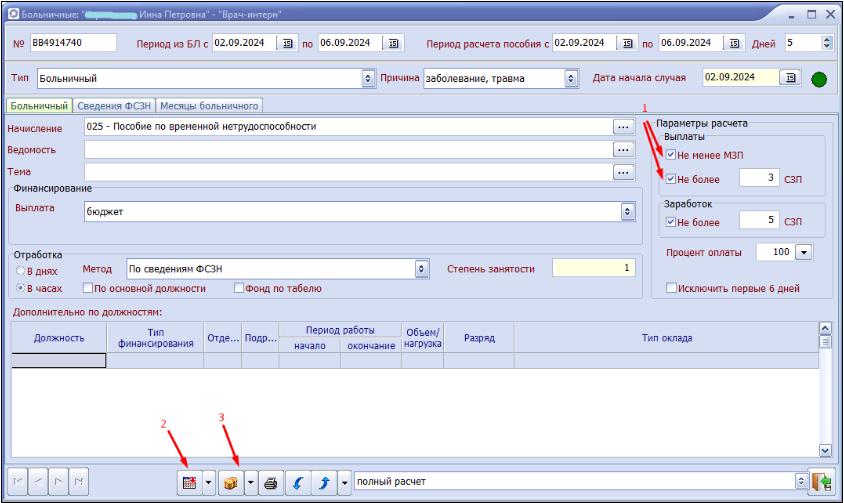This screenshot has width=844, height=503.
Task: Expand the Процент оплаты dropdown
Action: click(x=803, y=252)
